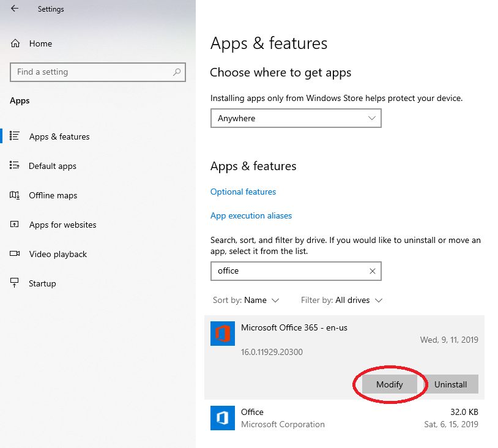Click the Choose where to get apps heading

280,73
